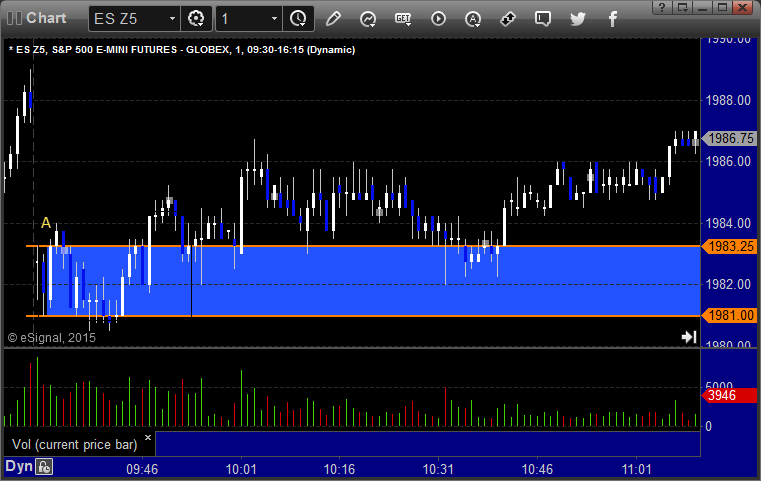Screen dimensions: 761x481
Task: Close the Vol study panel
Action: (x=148, y=437)
